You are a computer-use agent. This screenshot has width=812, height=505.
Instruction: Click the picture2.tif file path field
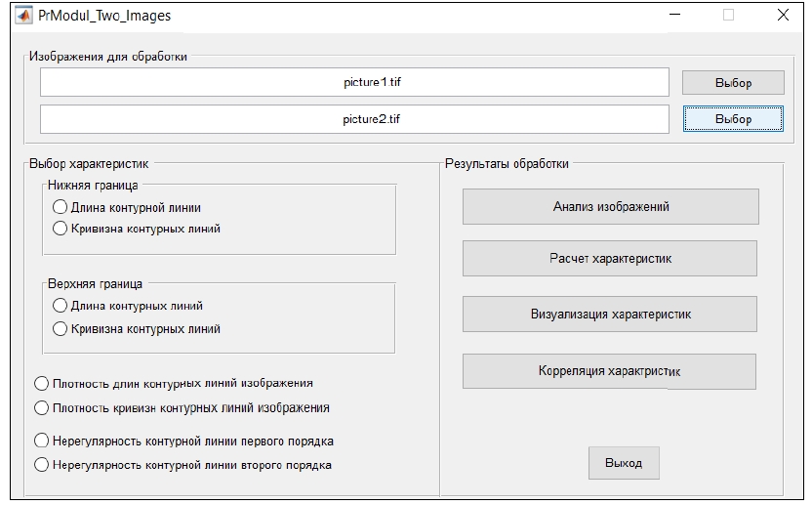point(354,119)
